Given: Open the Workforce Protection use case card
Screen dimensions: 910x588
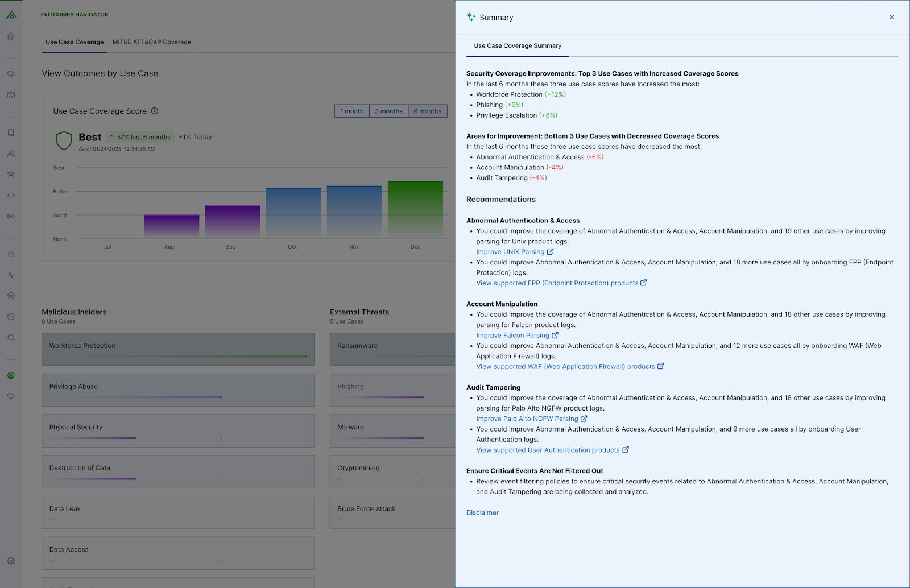Looking at the screenshot, I should [x=177, y=349].
